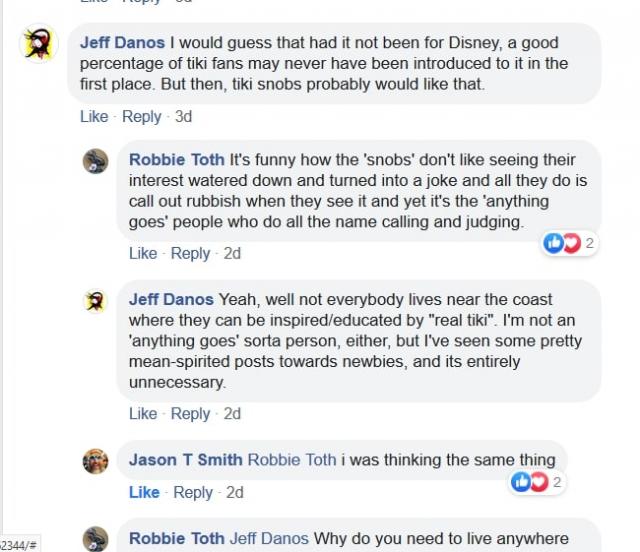Viewport: 640px width, 552px height.
Task: Click Robbie Toth's avatar on 'snobs' reply
Action: 95,161
